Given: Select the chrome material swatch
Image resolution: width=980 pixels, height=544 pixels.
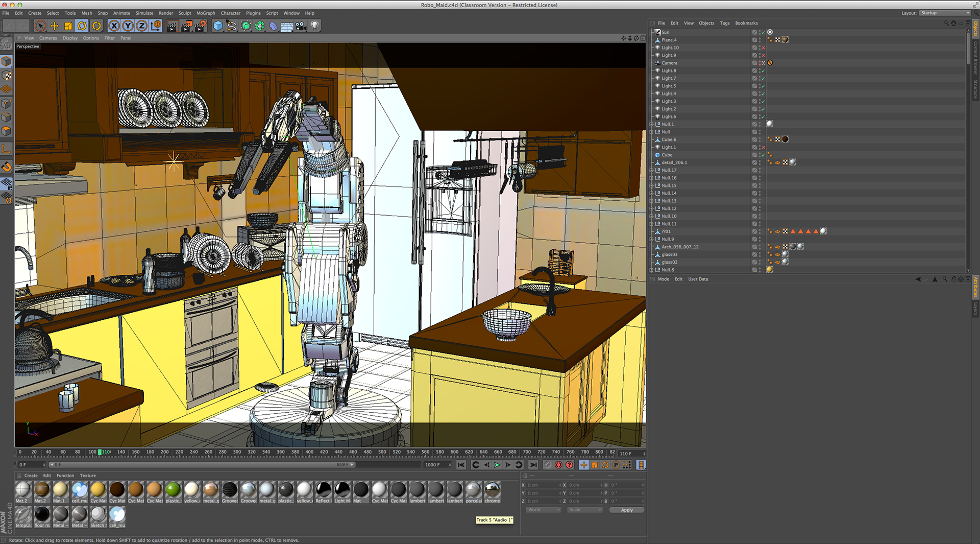Looking at the screenshot, I should [492, 490].
